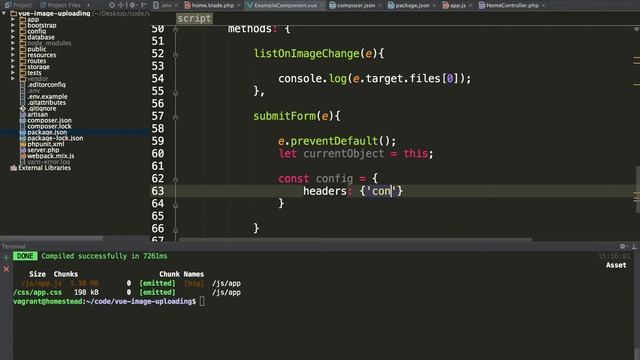640x360 pixels.
Task: Switch to the composer.json tab
Action: pos(356,5)
